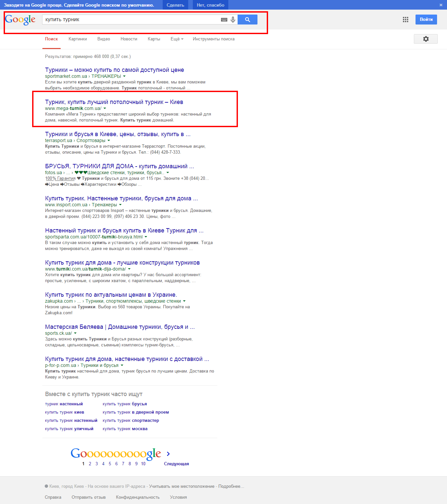Select the 'Поиск' tab

click(51, 39)
